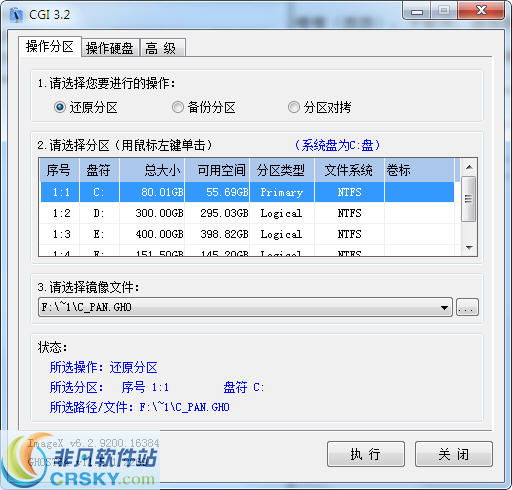Click the 执 行 button
This screenshot has height=490, width=512.
(x=366, y=454)
